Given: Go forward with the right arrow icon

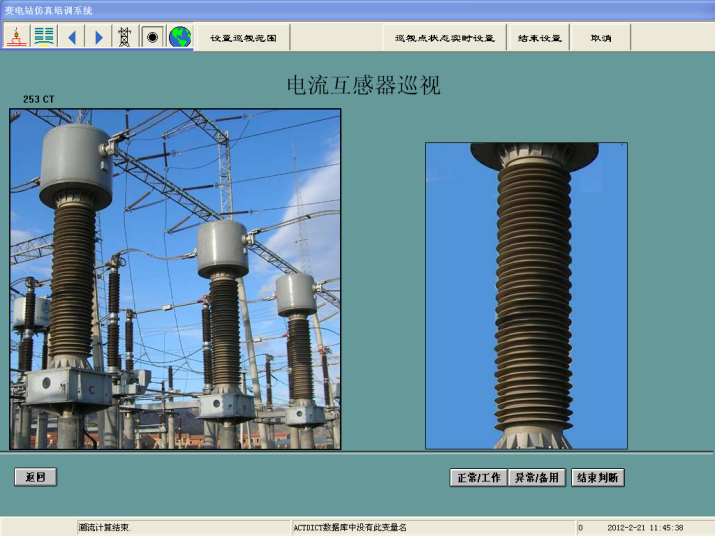Looking at the screenshot, I should click(98, 37).
